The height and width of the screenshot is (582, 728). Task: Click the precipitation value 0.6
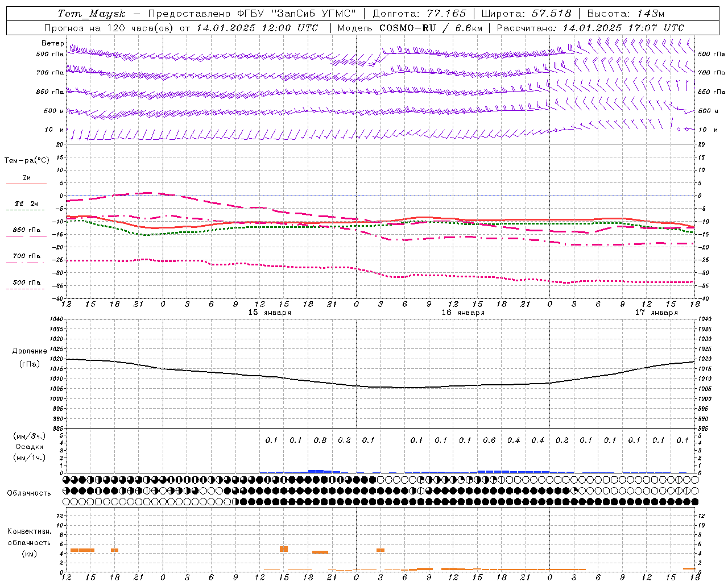[x=489, y=440]
